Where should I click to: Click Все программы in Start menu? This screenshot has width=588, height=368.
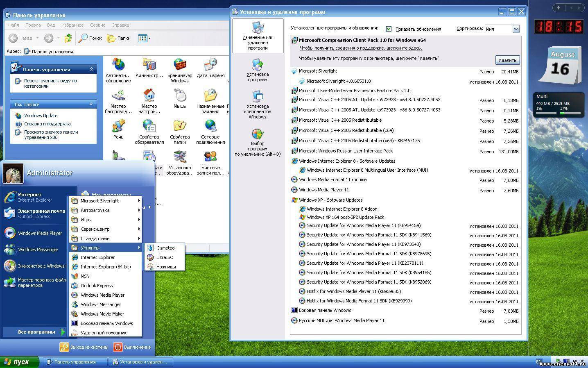[34, 332]
